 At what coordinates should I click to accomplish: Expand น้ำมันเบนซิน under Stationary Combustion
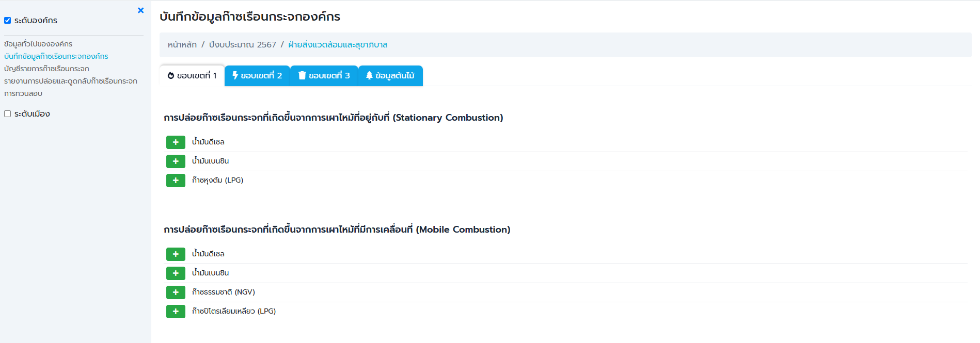click(x=176, y=161)
